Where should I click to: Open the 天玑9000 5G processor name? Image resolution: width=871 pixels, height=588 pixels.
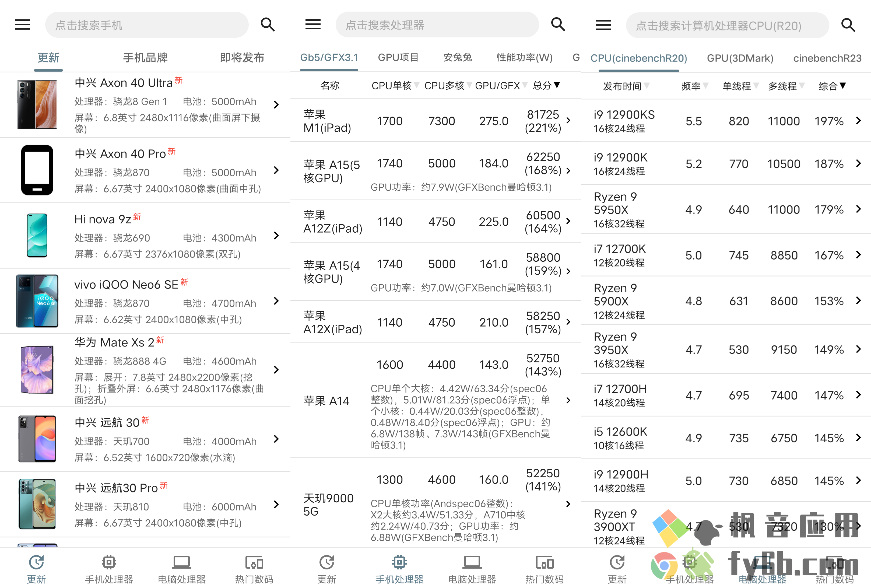click(x=328, y=504)
